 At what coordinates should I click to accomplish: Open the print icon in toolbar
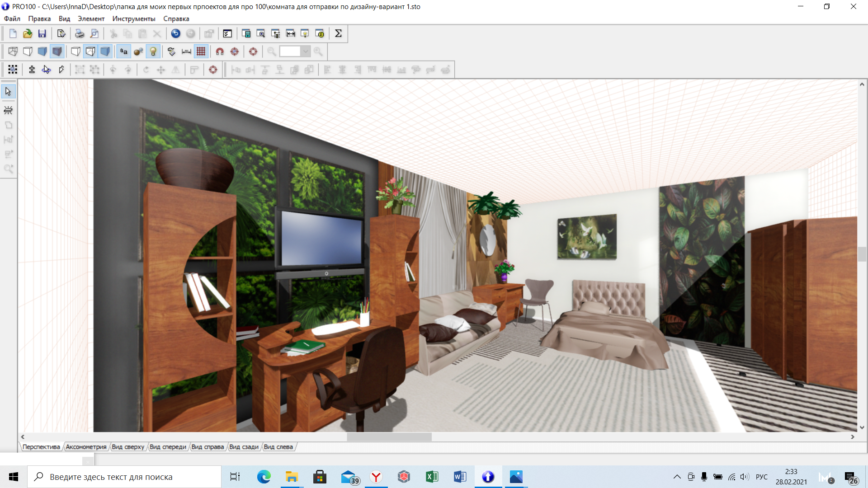[80, 33]
